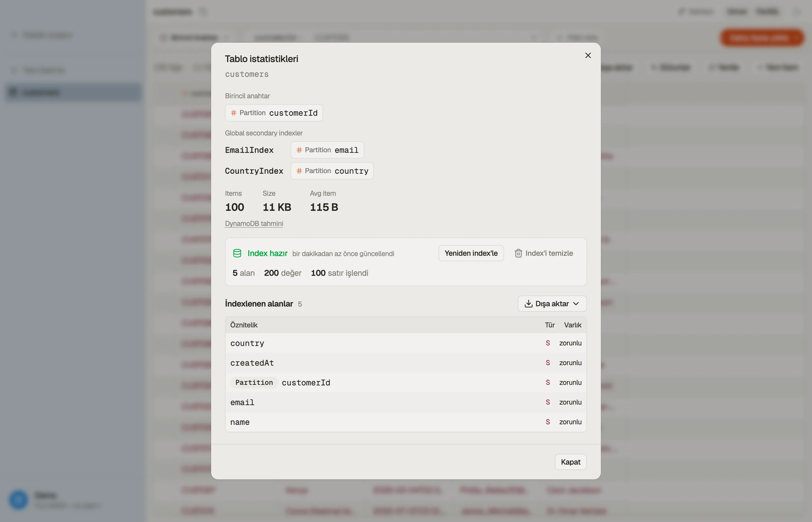
Task: Click the İndexlenen alanlar heading
Action: pos(259,304)
